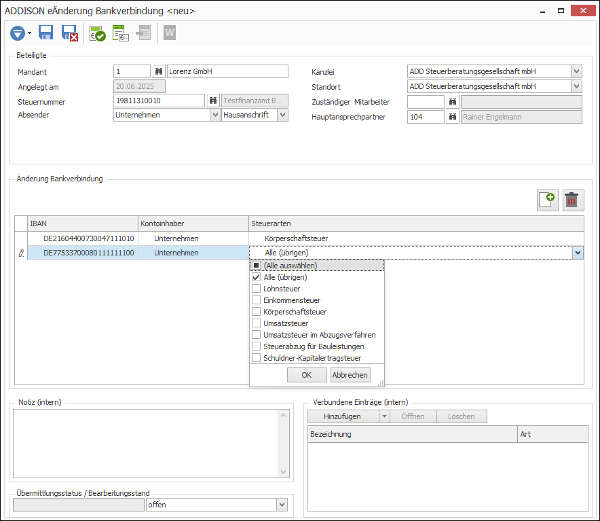Click Unternehmen Kontoinhaber in first row

tap(193, 238)
